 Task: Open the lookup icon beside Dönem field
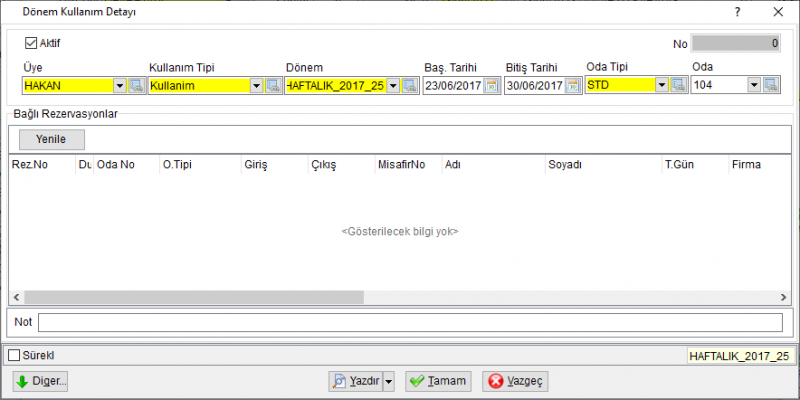pos(409,86)
